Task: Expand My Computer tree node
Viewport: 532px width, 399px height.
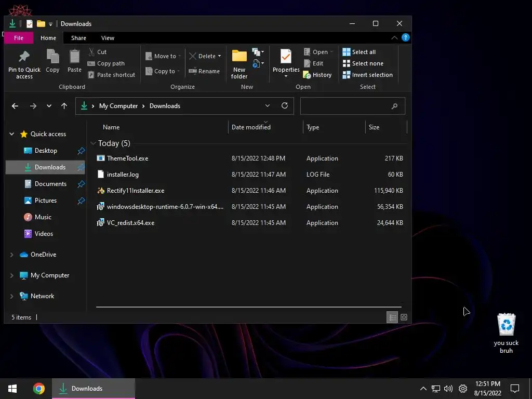Action: [x=12, y=275]
